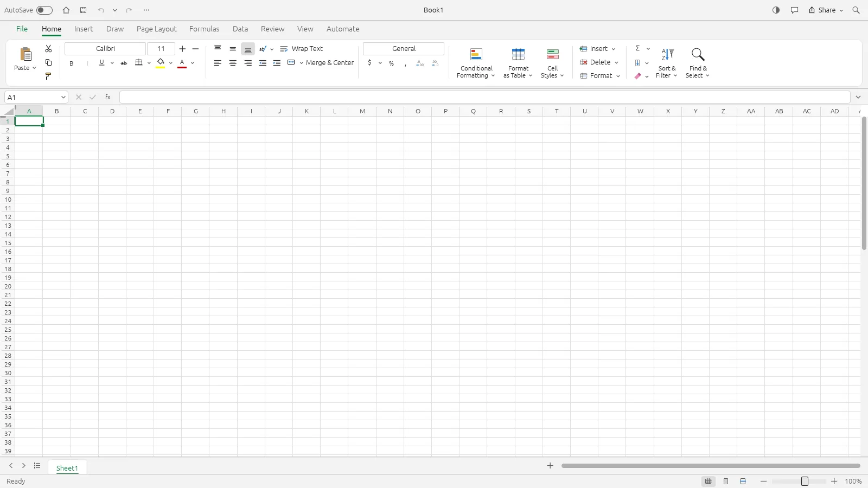868x488 pixels.
Task: Open Conditional Formatting dropdown
Action: coord(476,63)
